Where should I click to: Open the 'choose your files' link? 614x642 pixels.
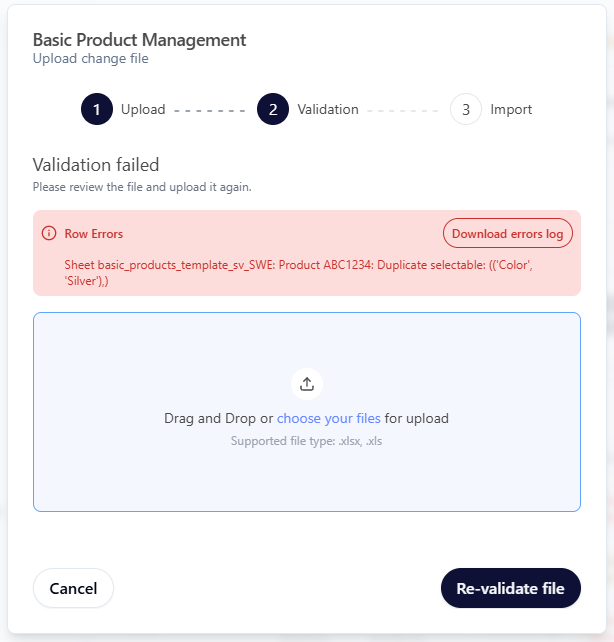coord(328,418)
